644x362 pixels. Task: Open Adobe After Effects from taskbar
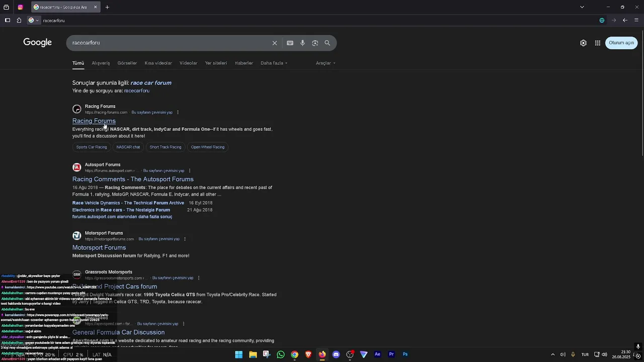[x=377, y=354]
